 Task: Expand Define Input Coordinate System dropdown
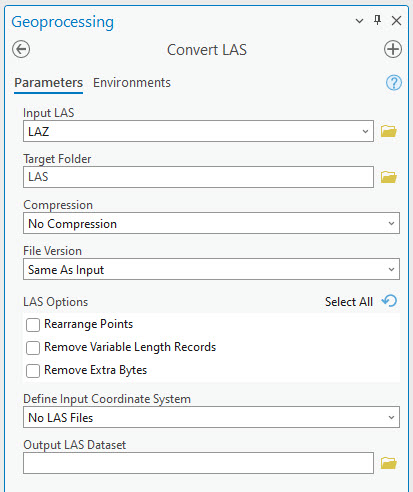point(211,417)
